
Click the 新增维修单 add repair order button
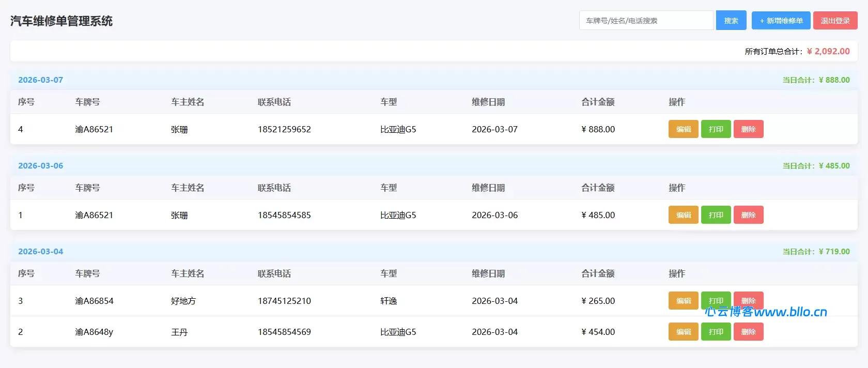pos(781,21)
